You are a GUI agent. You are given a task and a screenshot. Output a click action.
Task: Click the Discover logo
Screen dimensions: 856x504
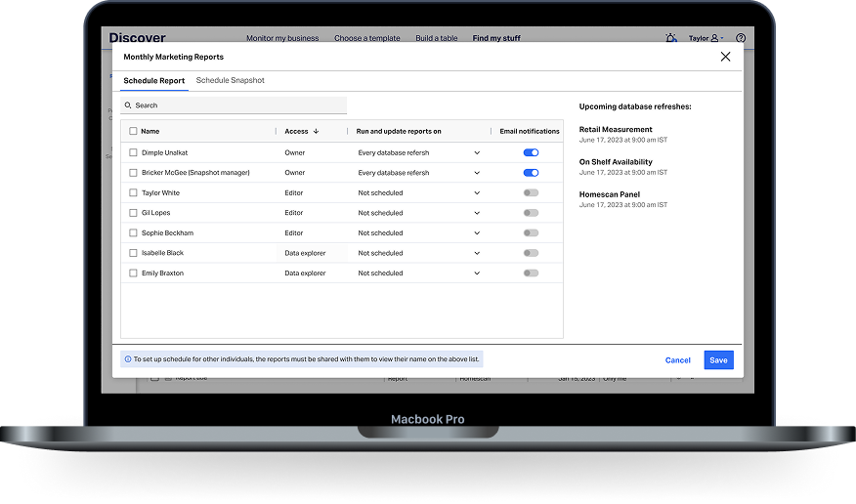point(137,38)
